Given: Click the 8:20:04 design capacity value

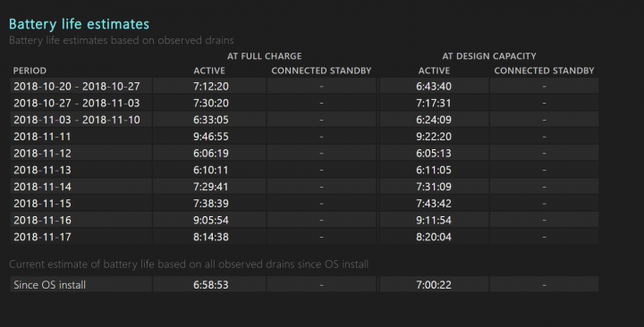Looking at the screenshot, I should 434,237.
